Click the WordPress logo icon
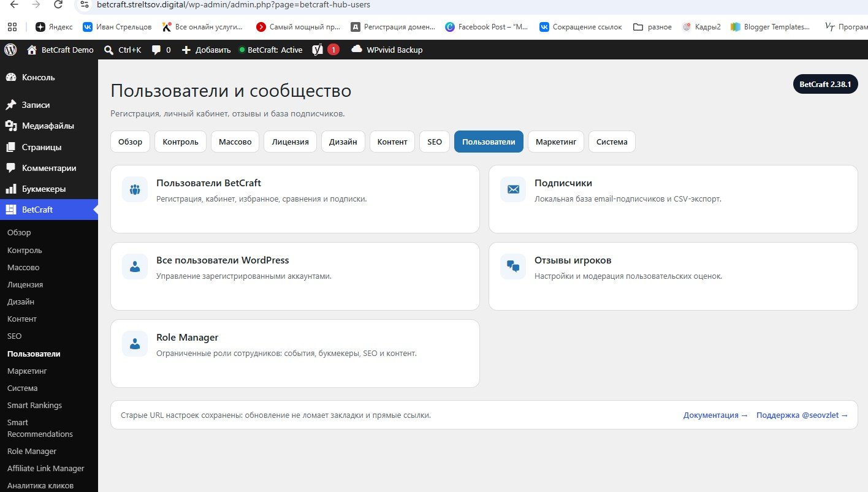The image size is (868, 492). 10,50
